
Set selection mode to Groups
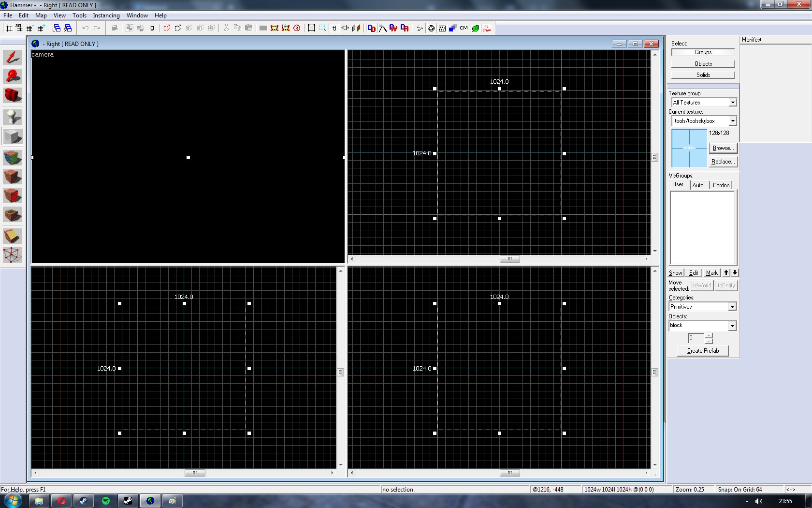pos(703,52)
